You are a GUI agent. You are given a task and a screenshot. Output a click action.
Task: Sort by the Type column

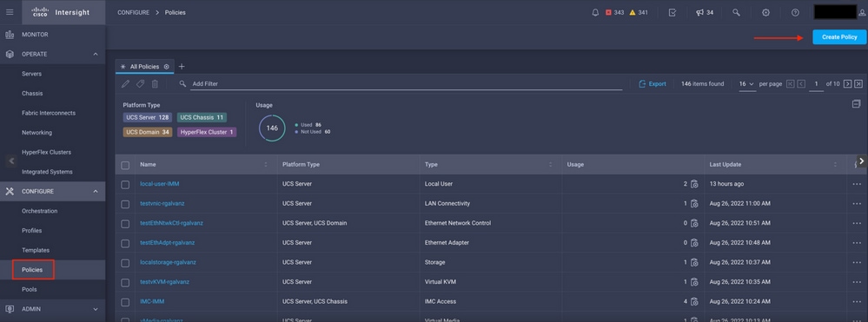click(551, 165)
